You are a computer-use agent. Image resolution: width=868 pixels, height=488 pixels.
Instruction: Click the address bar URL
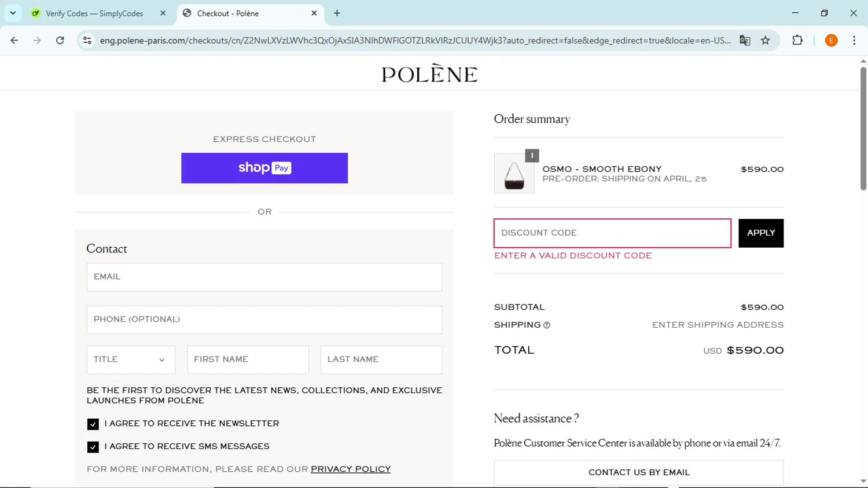[x=415, y=41]
